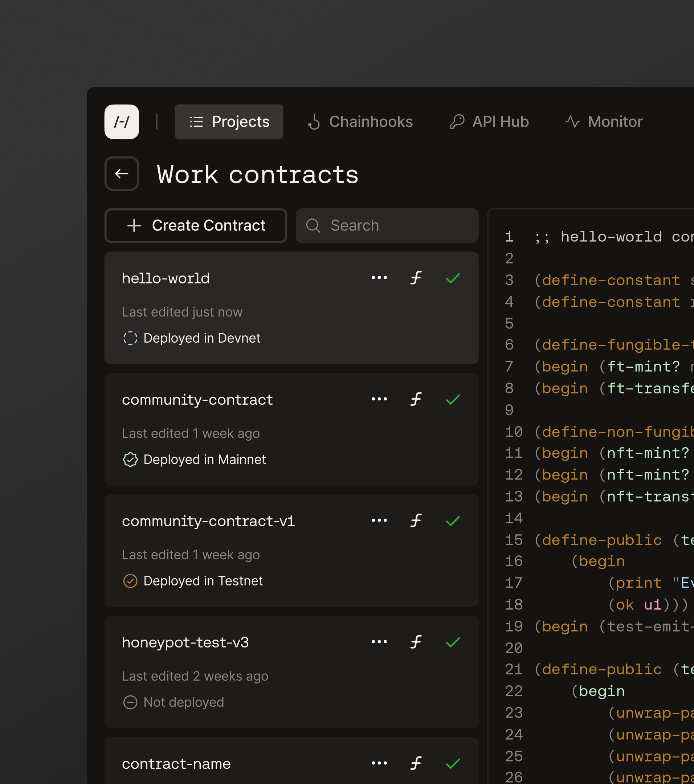Click the Not deployed minus-circle icon

(130, 702)
